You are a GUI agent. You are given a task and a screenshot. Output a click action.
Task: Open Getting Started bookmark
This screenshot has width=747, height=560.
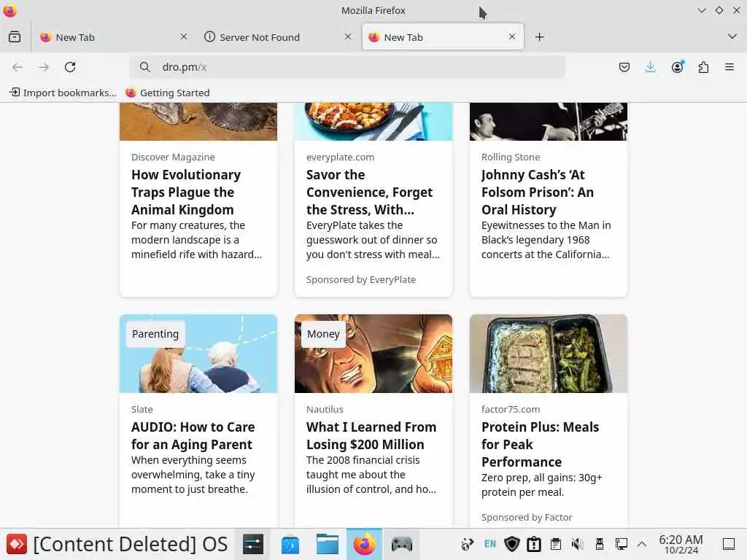[x=168, y=93]
